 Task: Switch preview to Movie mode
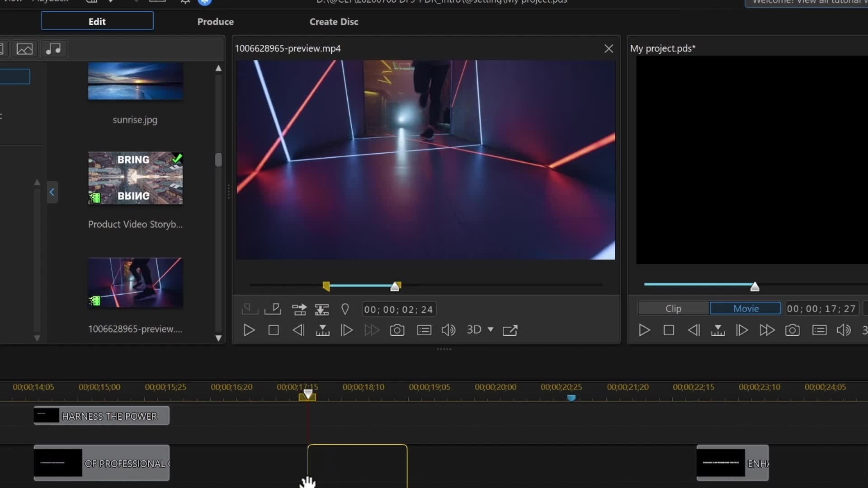click(x=745, y=309)
